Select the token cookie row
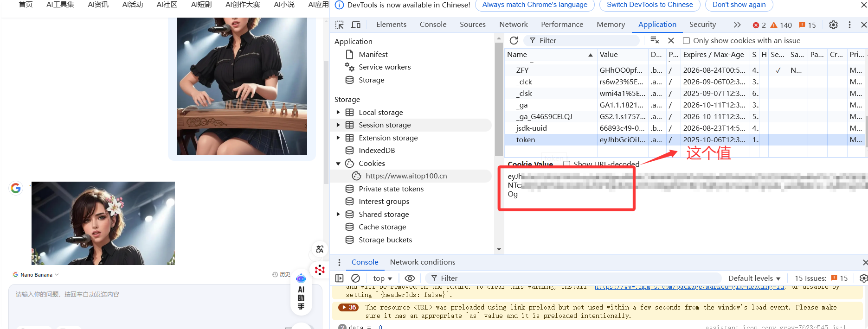 [x=686, y=140]
